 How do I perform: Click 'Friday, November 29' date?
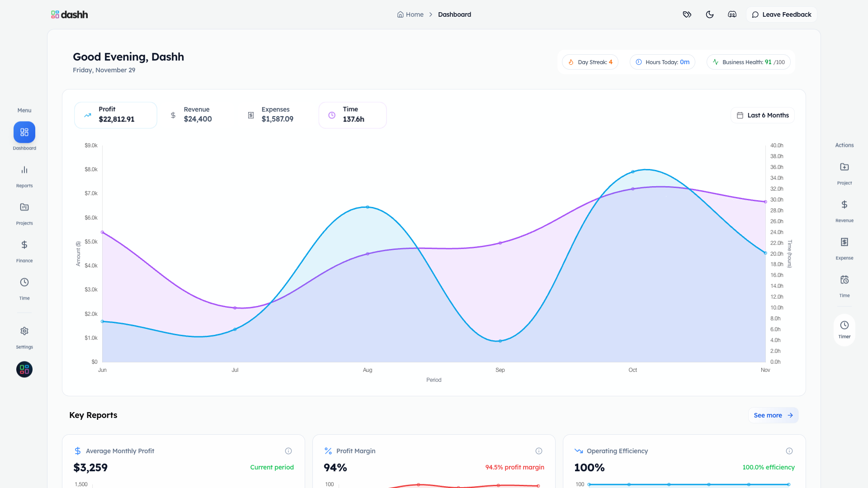tap(104, 70)
